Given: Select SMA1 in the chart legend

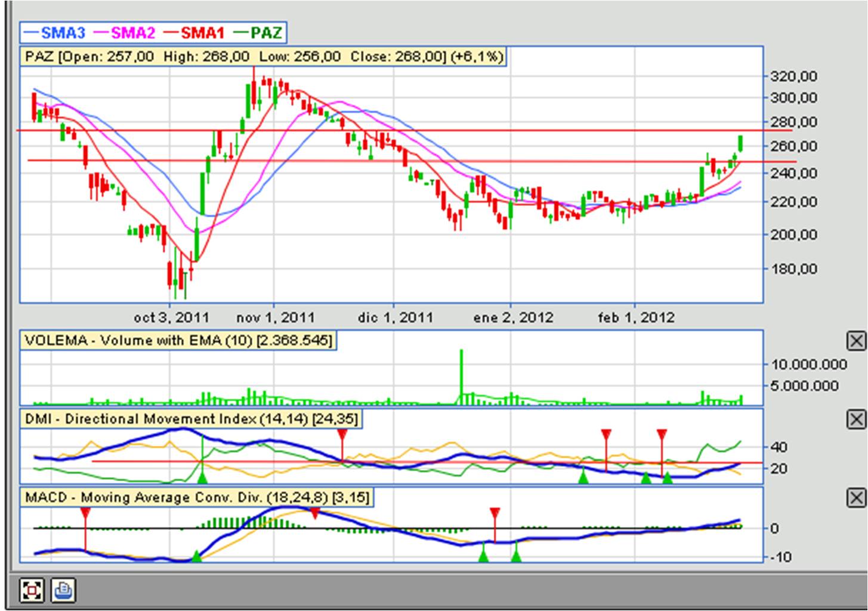Looking at the screenshot, I should pos(194,33).
